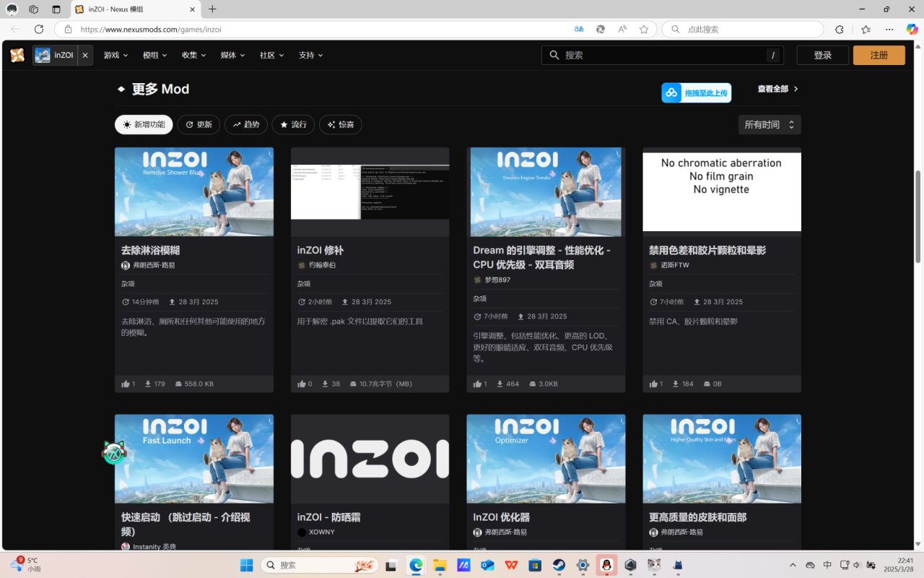Open the Dream 的引擎调整 mod title
Viewport: 924px width, 578px height.
[x=542, y=257]
